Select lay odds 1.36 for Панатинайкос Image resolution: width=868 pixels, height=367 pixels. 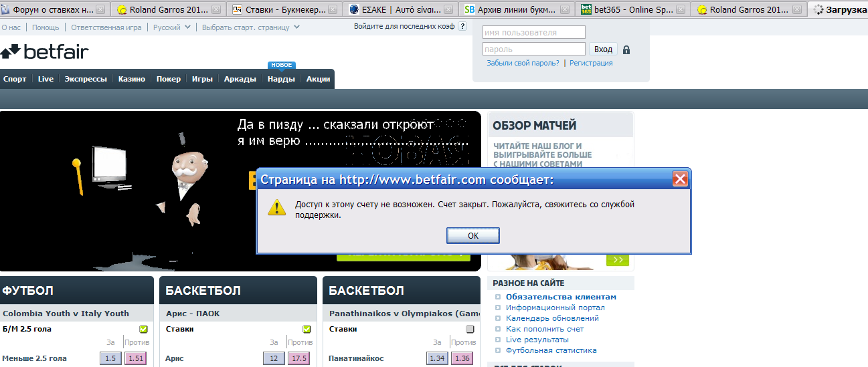click(x=462, y=358)
